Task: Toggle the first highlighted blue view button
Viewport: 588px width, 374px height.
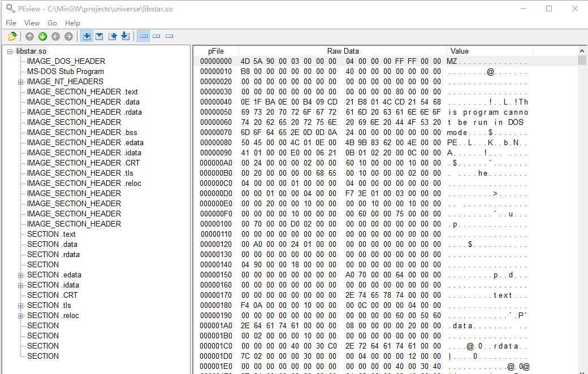Action: coord(87,36)
